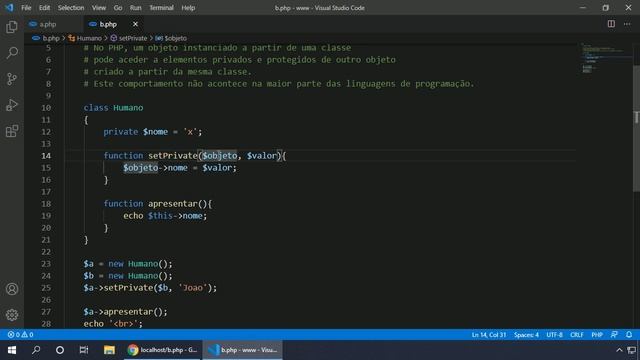
Task: Click line number 23 in gutter
Action: 46,264
